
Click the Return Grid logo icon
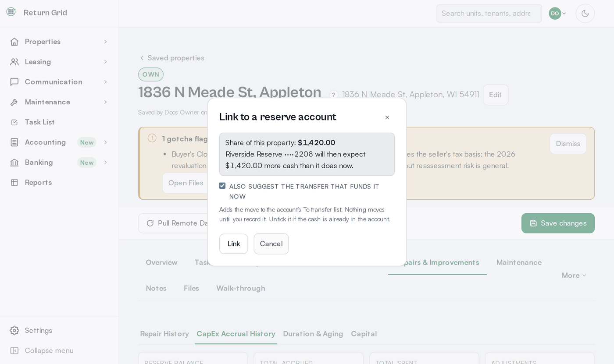11,12
